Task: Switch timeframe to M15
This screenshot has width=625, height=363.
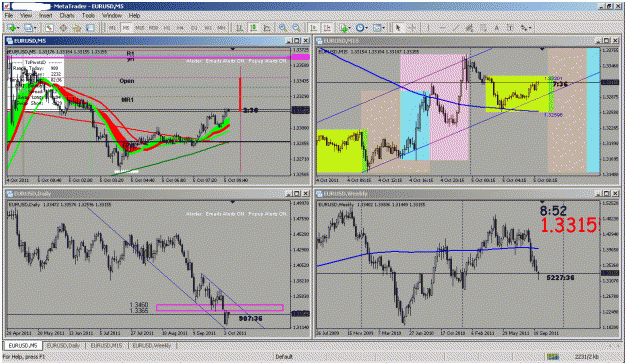Action: coord(140,27)
